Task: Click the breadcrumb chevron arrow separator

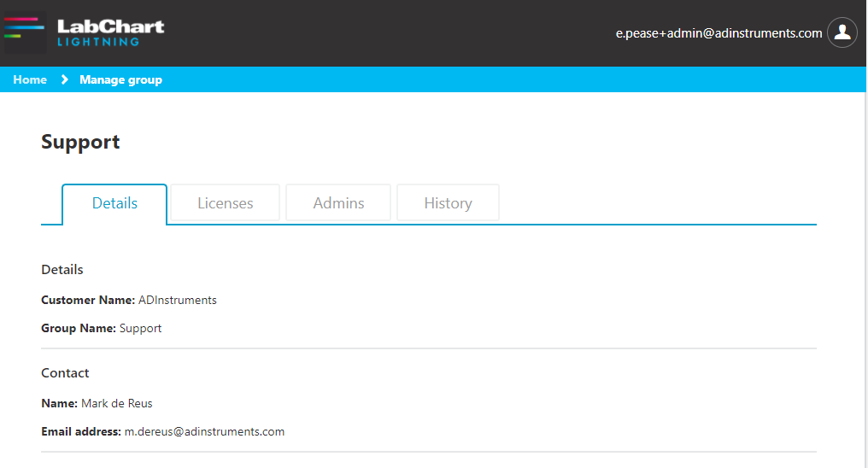Action: pyautogui.click(x=64, y=79)
